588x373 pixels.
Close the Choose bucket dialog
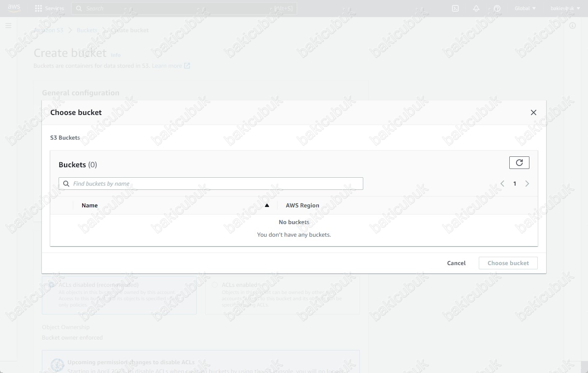click(534, 112)
